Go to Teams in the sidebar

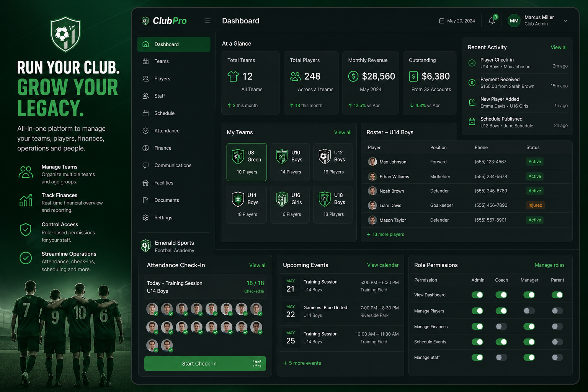pos(174,61)
